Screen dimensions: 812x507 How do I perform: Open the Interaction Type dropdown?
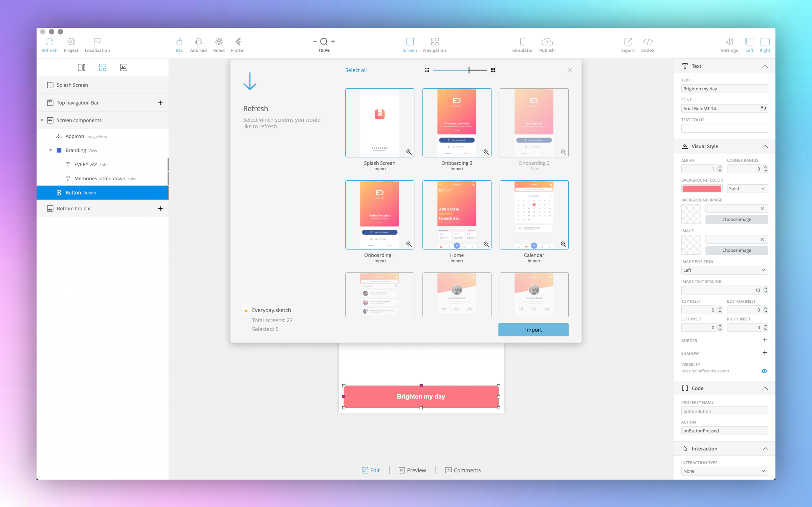tap(724, 471)
